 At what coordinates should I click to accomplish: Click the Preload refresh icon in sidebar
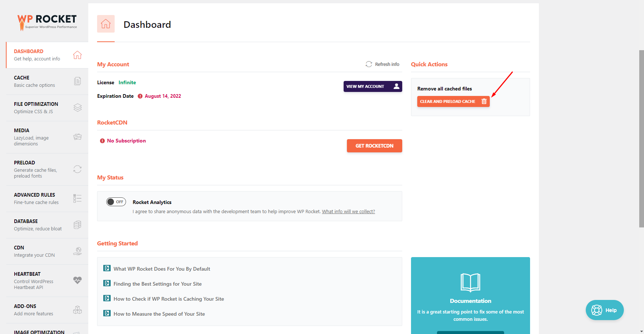click(x=77, y=169)
